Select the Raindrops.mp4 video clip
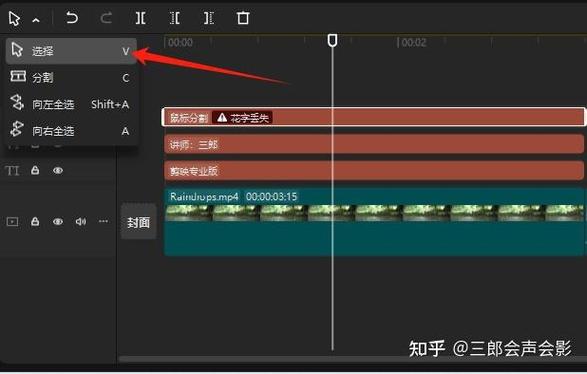Viewport: 587px width, 374px height. pyautogui.click(x=373, y=222)
